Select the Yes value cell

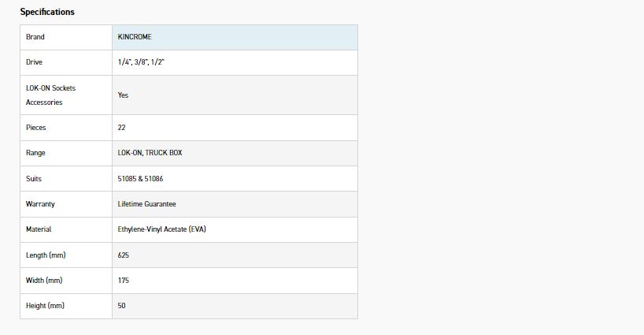tap(123, 95)
